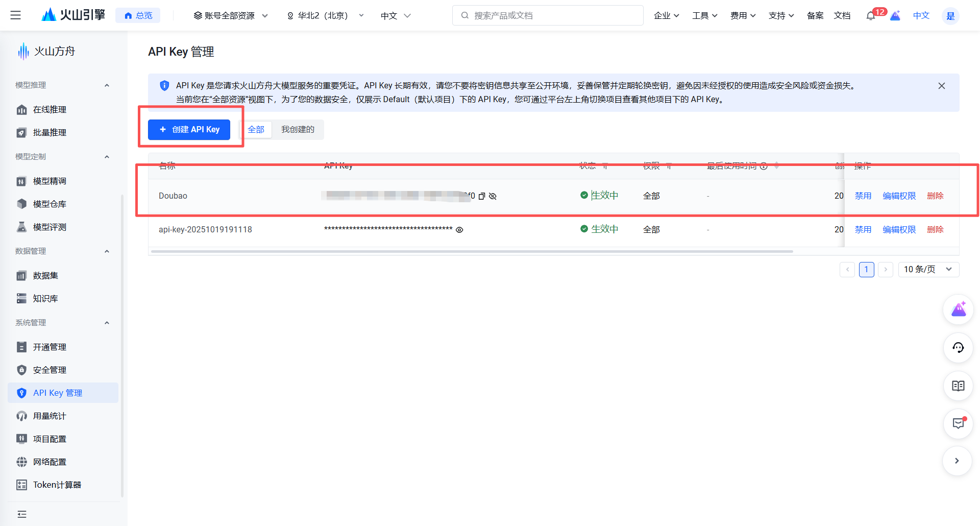This screenshot has height=526, width=980.
Task: Collapse the floating side toolbar arrow
Action: click(957, 461)
